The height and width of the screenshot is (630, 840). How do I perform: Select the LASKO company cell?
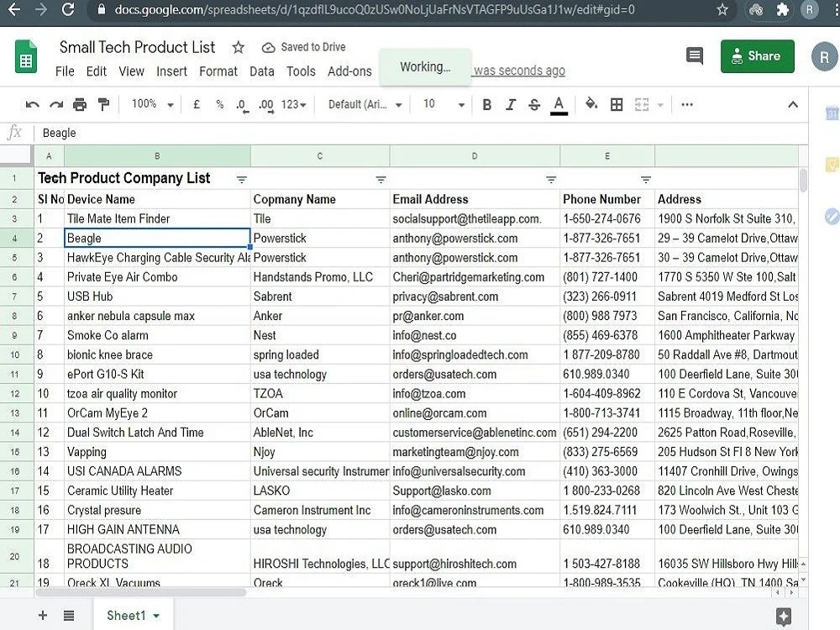320,491
